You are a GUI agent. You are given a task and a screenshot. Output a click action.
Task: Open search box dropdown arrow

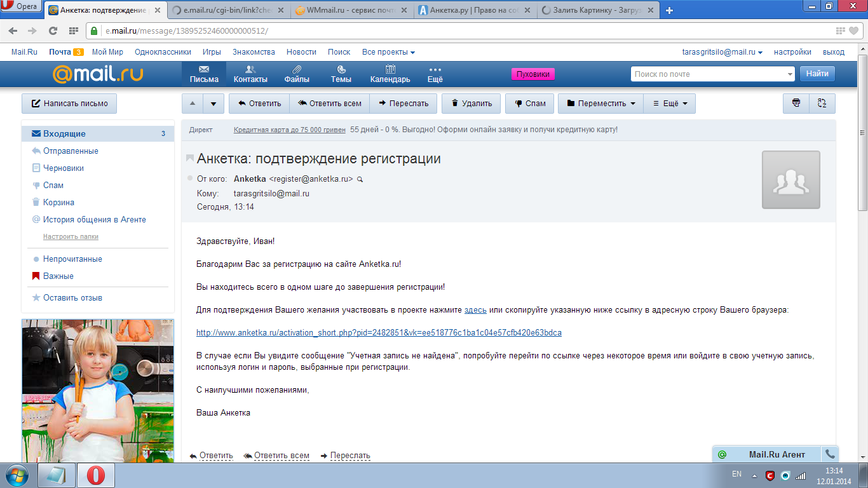tap(790, 74)
